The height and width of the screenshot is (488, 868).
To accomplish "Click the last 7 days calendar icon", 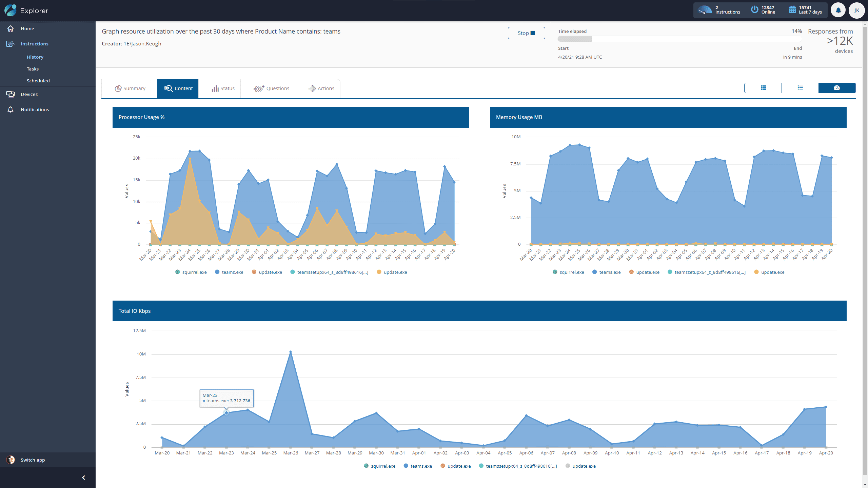I will [792, 10].
